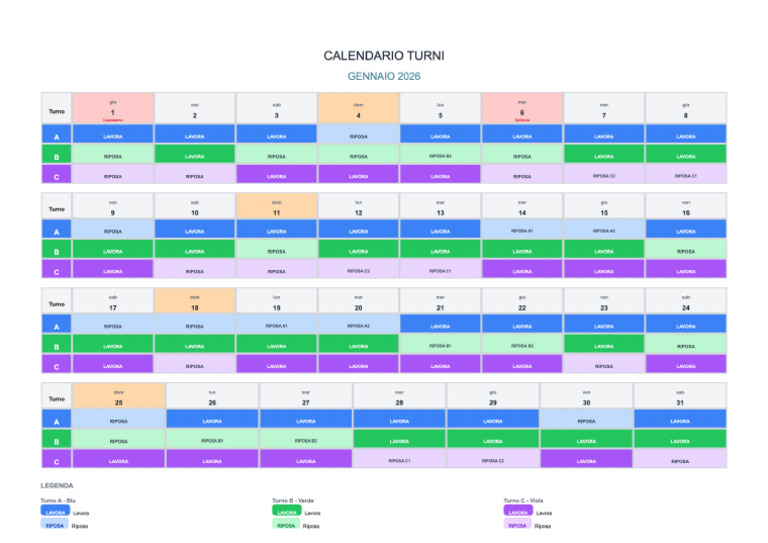Select Turno B cell on day 21
768x543 pixels.
(x=440, y=344)
